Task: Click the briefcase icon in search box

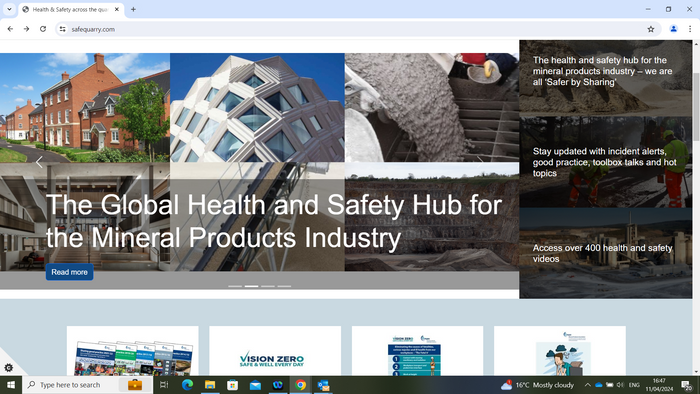Action: point(135,385)
